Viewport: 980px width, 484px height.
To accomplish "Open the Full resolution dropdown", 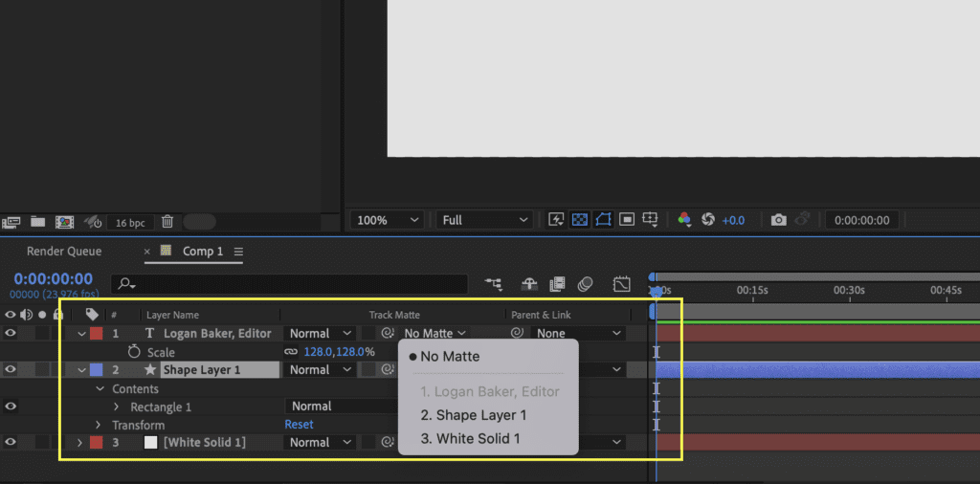I will (484, 220).
